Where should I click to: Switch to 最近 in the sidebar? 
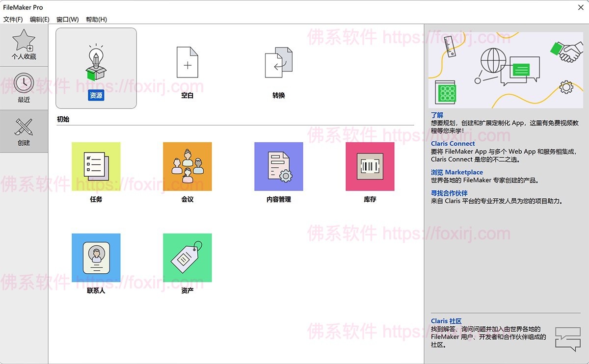(24, 88)
